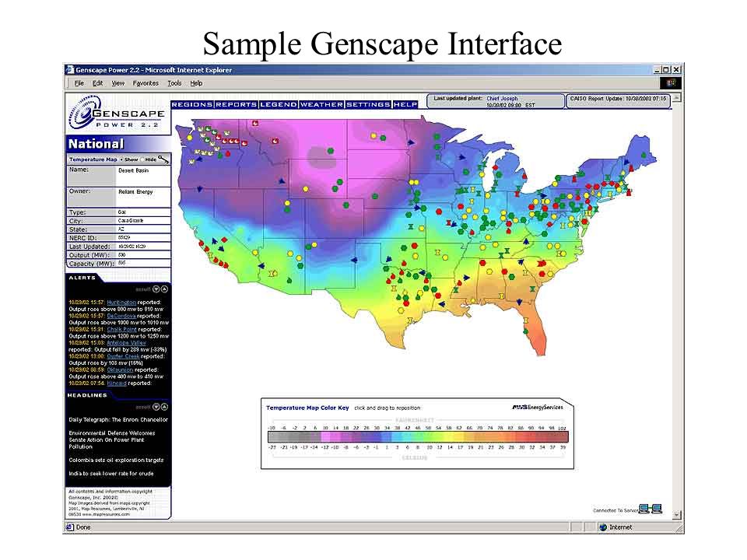This screenshot has height=560, width=747.
Task: Open the HELP tab in Genscape navigation bar
Action: [x=405, y=104]
